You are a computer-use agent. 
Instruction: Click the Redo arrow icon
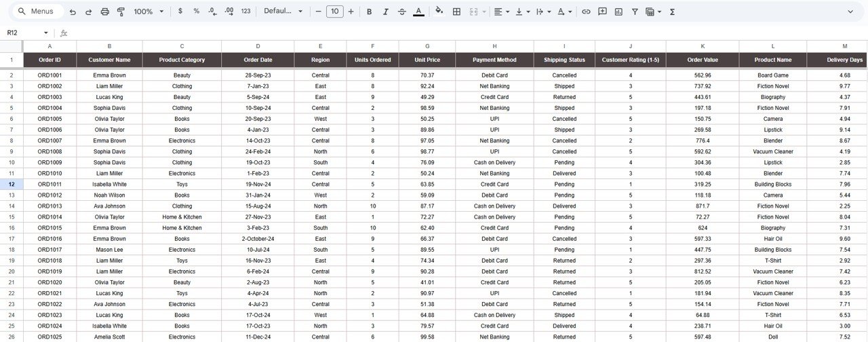coord(89,12)
